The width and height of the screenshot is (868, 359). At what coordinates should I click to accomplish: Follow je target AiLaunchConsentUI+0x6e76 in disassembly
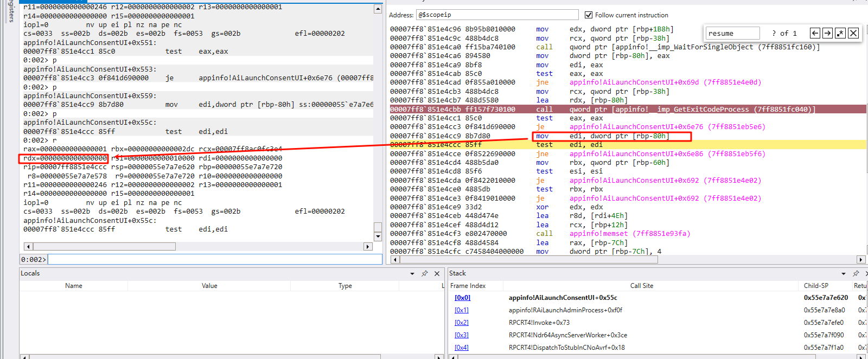click(x=667, y=127)
